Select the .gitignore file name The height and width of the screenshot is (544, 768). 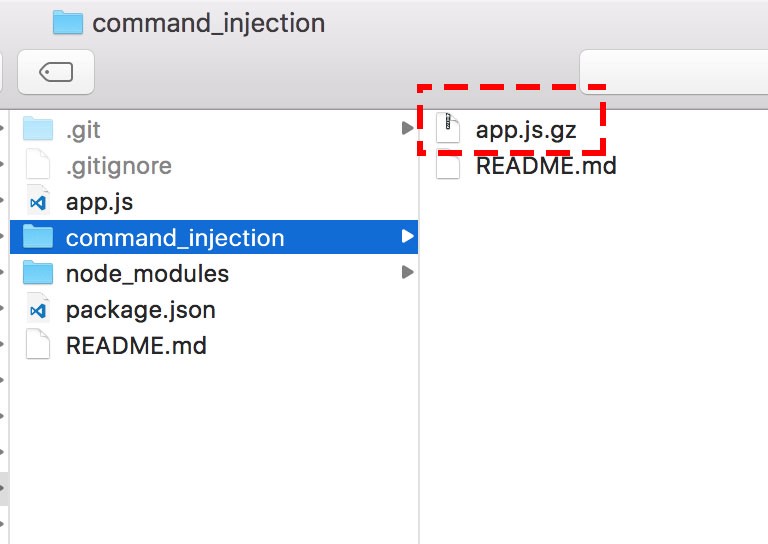click(118, 166)
